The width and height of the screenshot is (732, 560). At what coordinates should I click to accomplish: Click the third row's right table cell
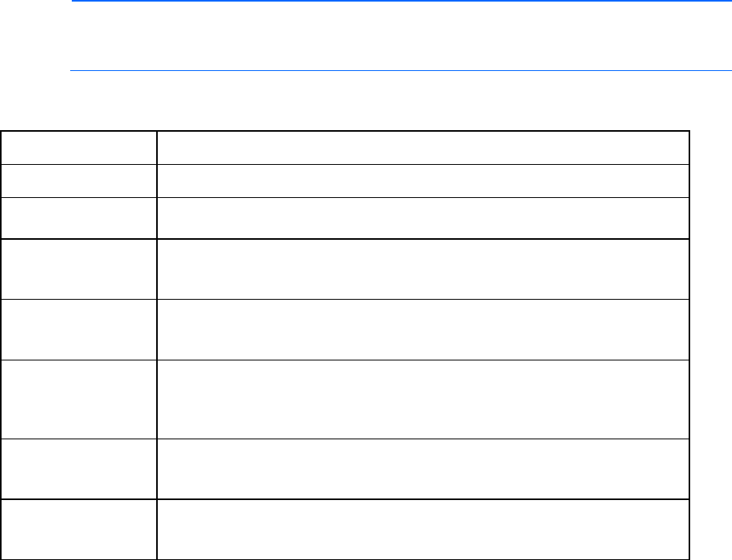point(423,217)
